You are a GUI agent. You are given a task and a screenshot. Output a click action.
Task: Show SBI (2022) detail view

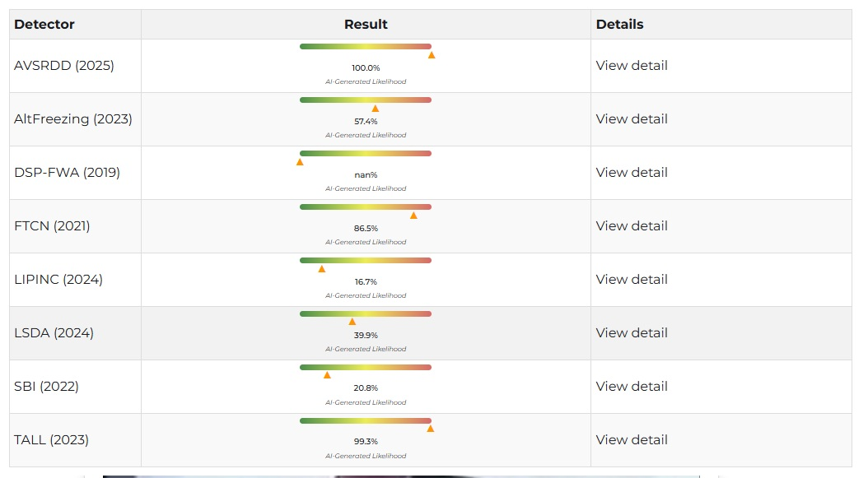[632, 386]
